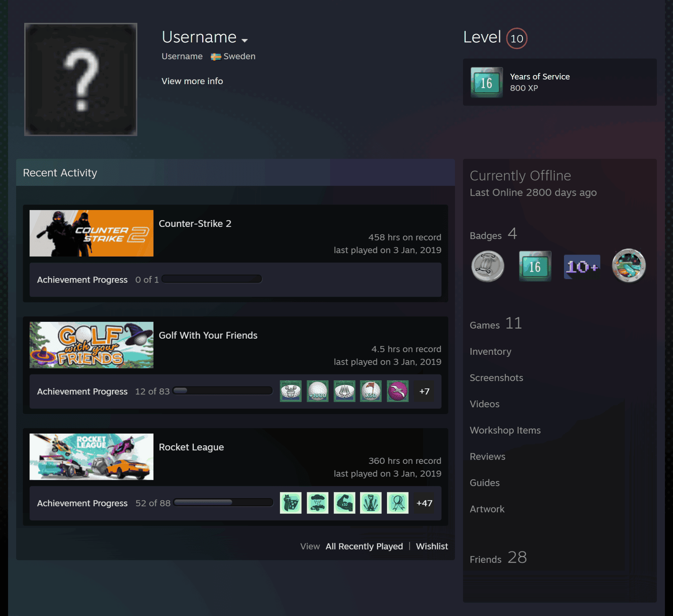This screenshot has width=673, height=616.
Task: Show the +47 more Rocket League achievements
Action: point(424,503)
